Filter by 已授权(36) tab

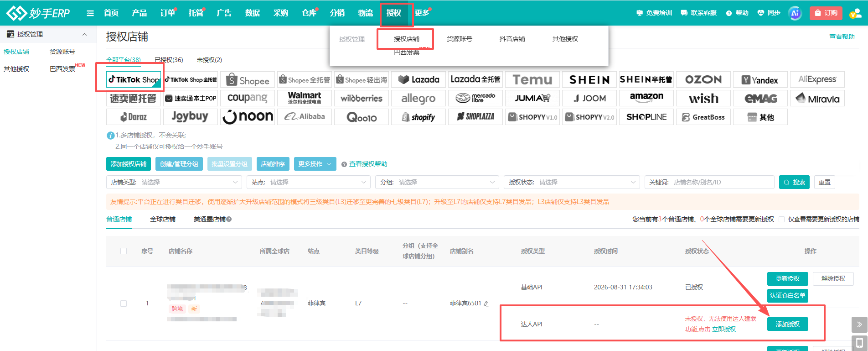click(169, 60)
